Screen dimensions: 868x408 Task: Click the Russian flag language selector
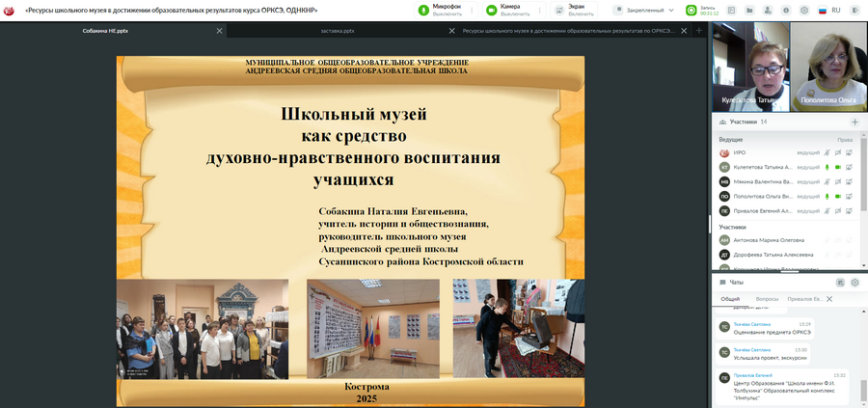pos(823,10)
